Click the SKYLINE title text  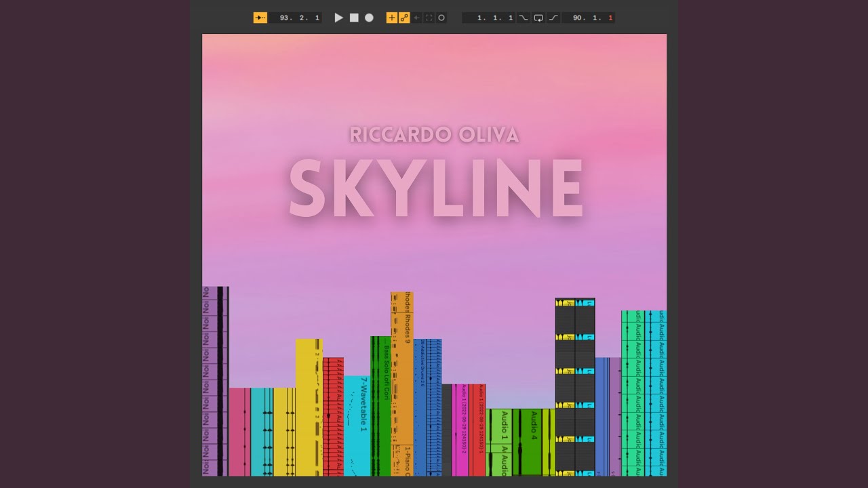tap(436, 188)
